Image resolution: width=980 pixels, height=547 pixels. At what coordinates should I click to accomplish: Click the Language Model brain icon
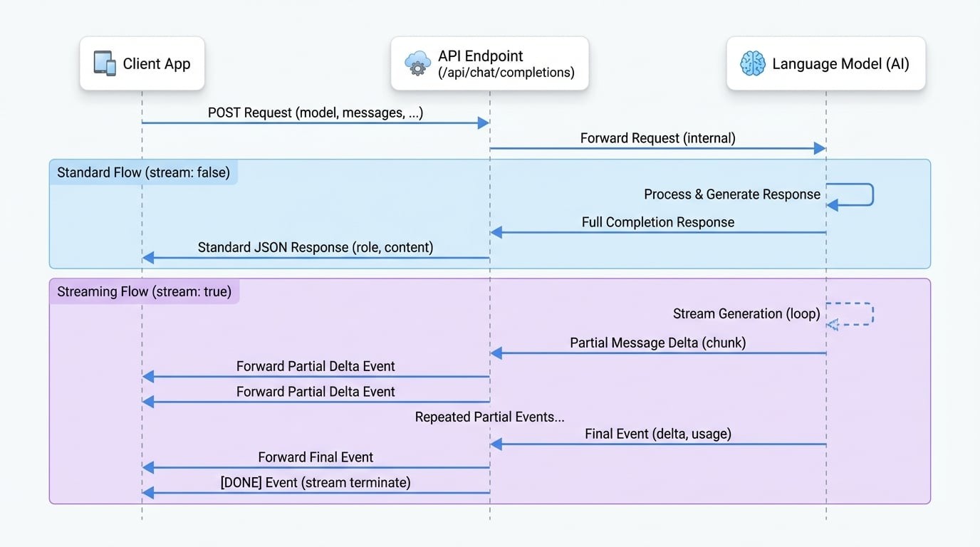point(752,63)
